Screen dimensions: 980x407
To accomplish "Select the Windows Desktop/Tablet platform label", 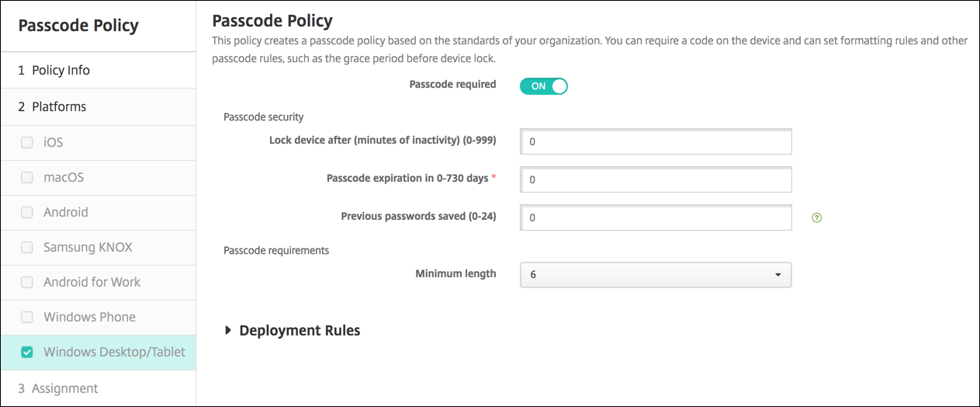I will (114, 352).
